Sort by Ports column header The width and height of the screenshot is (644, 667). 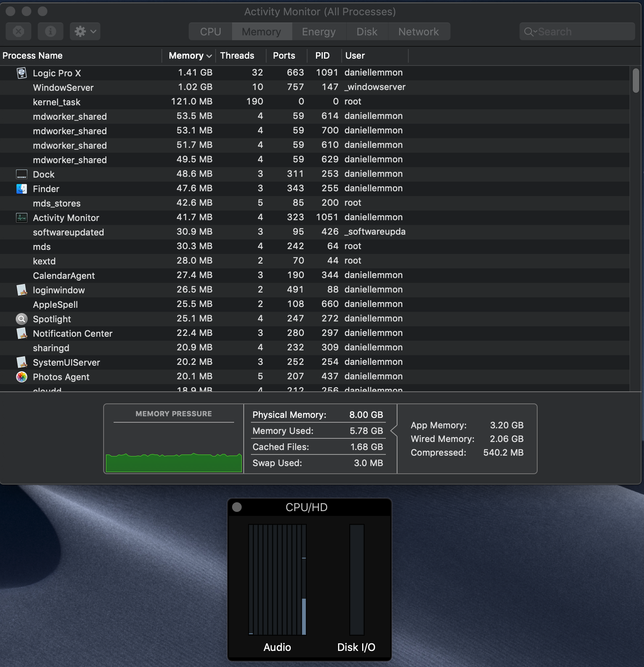(287, 55)
